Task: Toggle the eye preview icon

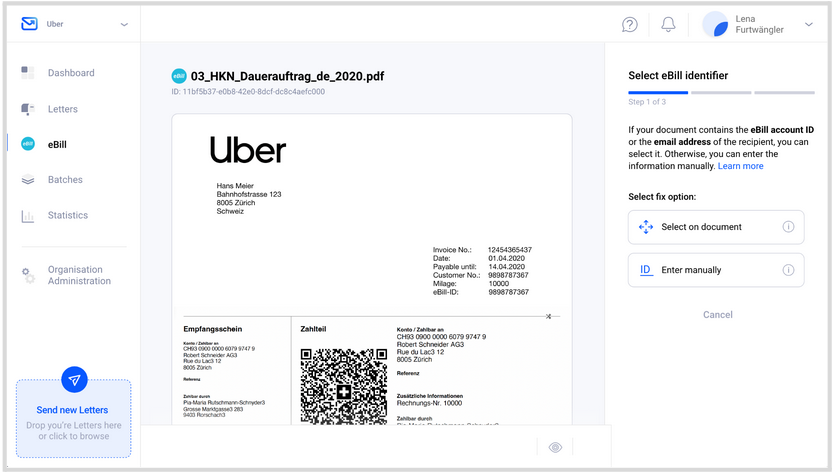Action: (x=555, y=447)
